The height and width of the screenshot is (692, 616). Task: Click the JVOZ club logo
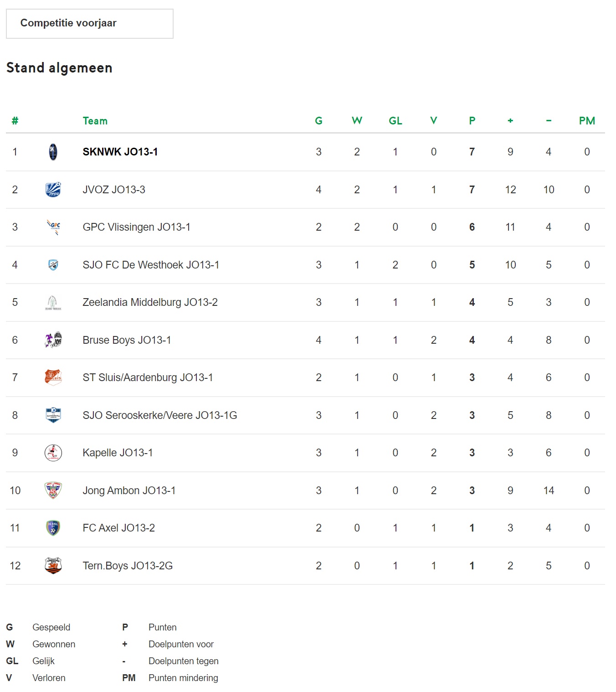53,190
